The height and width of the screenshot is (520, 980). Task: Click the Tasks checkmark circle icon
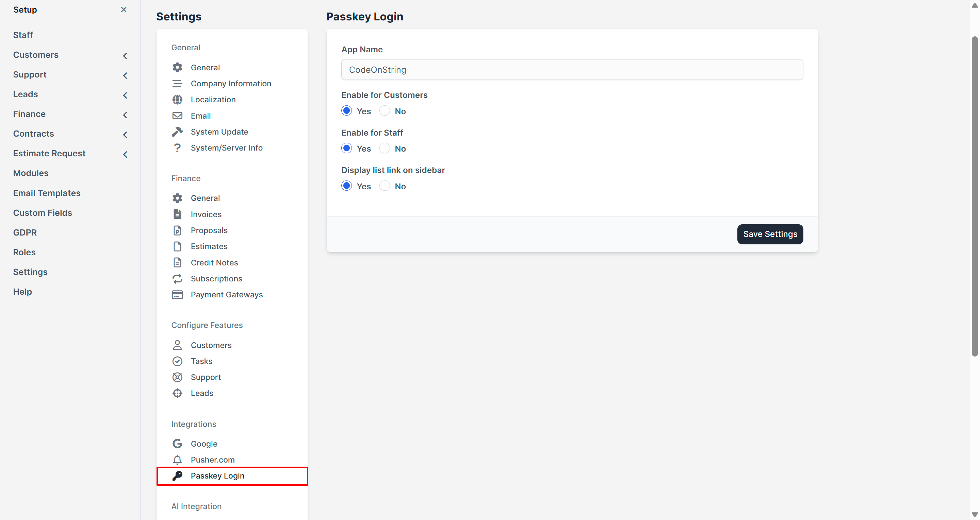tap(177, 361)
